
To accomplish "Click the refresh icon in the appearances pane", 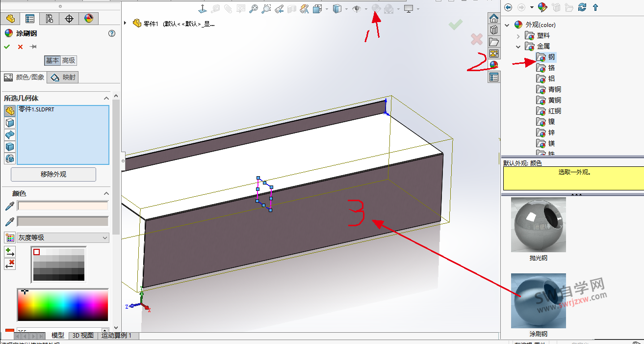I will (582, 7).
